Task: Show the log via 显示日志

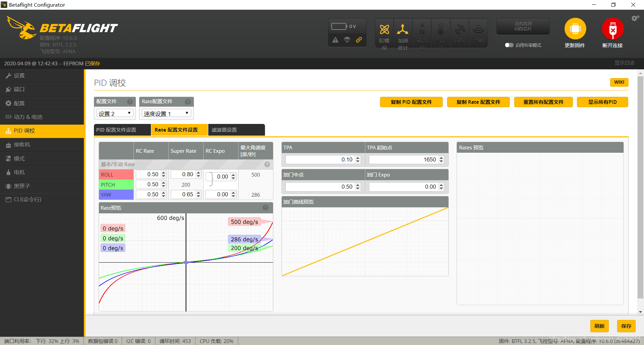Action: pos(625,63)
